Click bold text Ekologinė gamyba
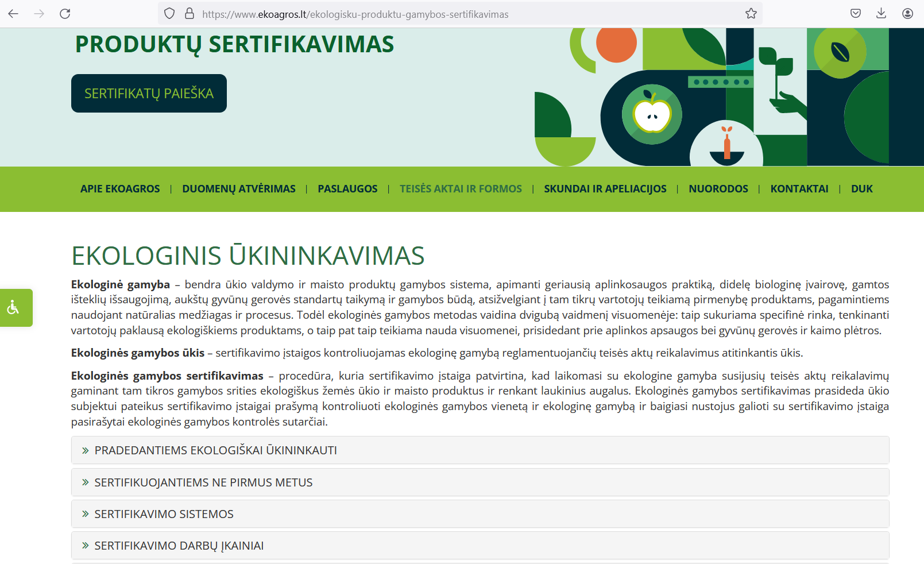924x564 pixels. (121, 284)
